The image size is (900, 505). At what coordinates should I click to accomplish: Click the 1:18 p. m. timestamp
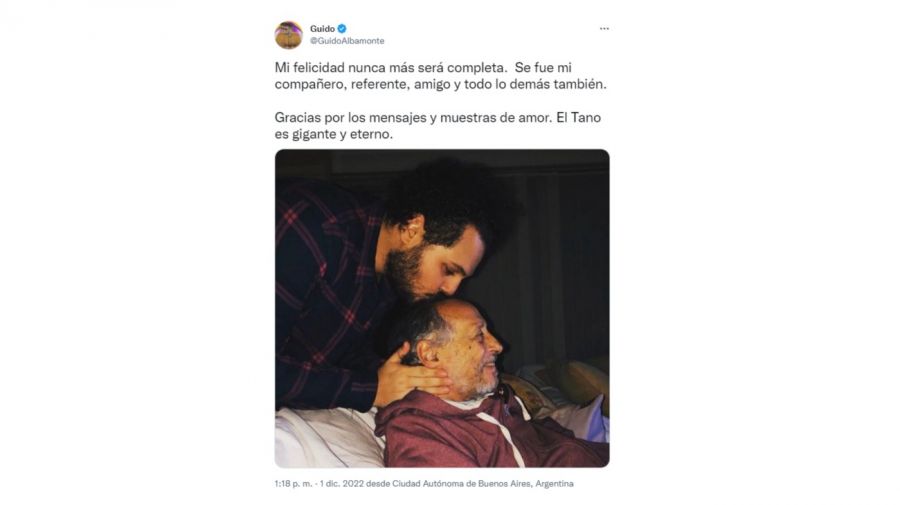[x=293, y=484]
